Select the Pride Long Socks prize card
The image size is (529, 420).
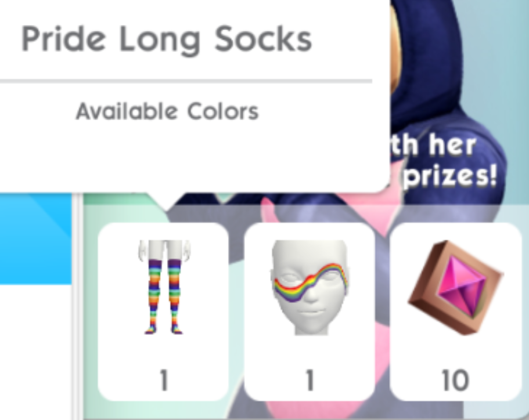pos(163,312)
